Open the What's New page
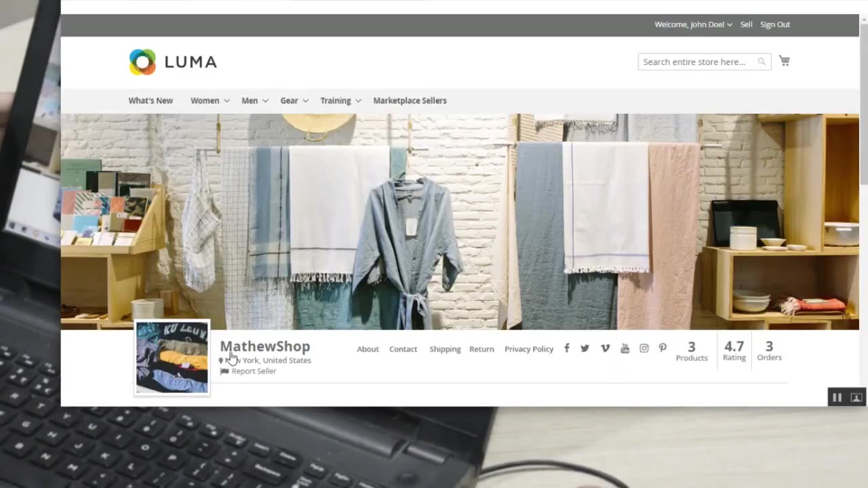 pos(151,100)
